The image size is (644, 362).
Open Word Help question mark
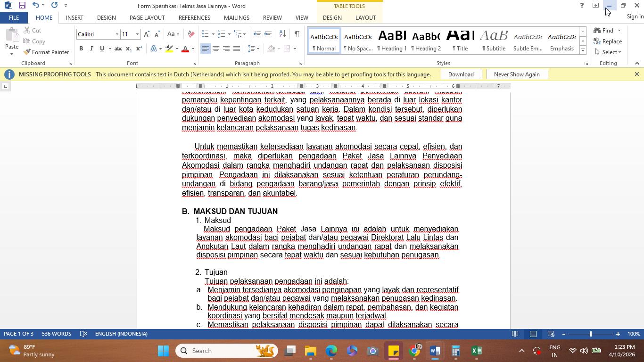tap(582, 5)
